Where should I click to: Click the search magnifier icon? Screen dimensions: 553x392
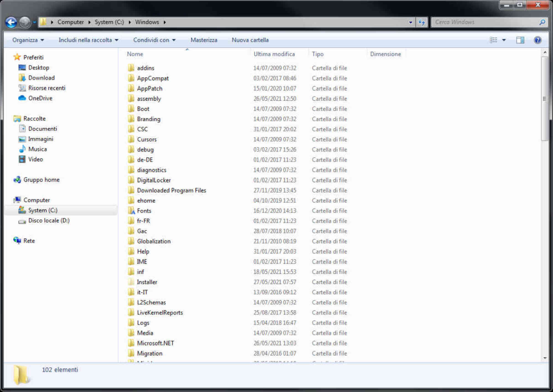click(x=542, y=22)
